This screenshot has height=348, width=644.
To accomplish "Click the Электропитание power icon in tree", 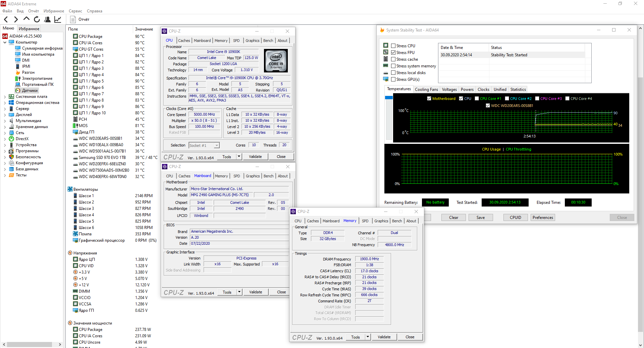I will click(18, 78).
